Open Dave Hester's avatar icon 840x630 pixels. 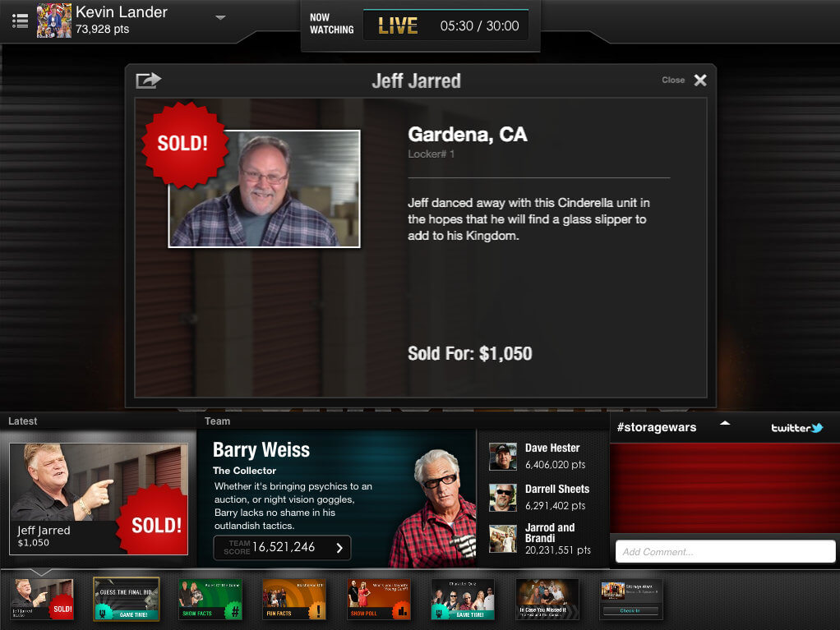[502, 457]
